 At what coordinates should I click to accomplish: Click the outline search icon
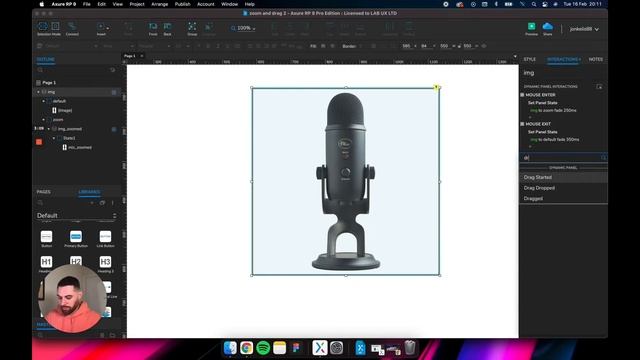point(40,70)
